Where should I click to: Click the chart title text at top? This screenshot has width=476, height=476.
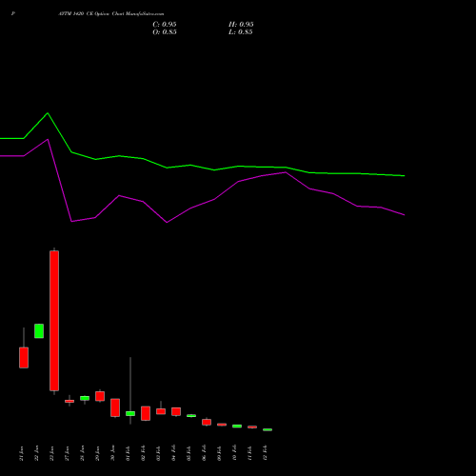[111, 14]
